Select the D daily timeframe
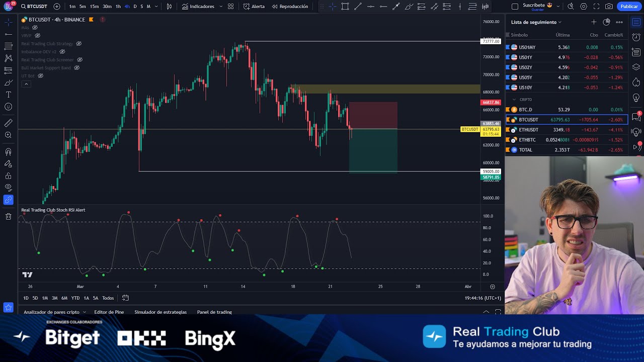This screenshot has width=644, height=362. point(135,7)
